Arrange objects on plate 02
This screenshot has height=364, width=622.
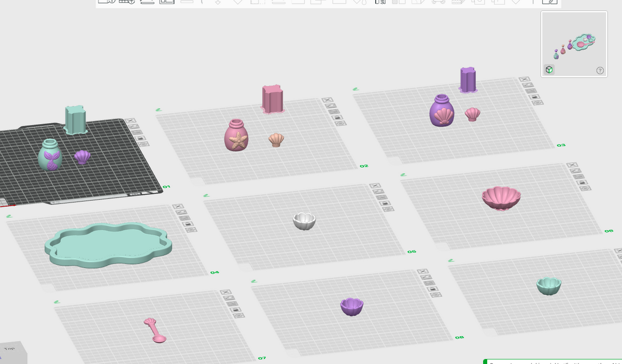(334, 111)
